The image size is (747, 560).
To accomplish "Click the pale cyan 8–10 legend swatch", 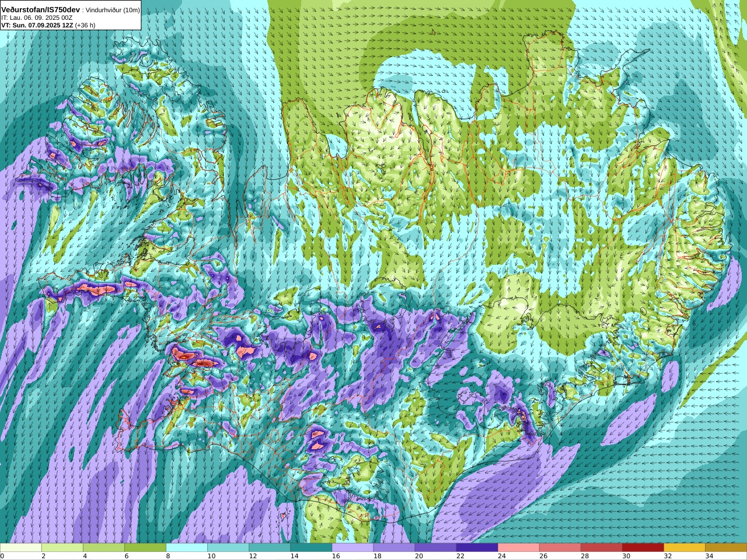I will tap(187, 548).
